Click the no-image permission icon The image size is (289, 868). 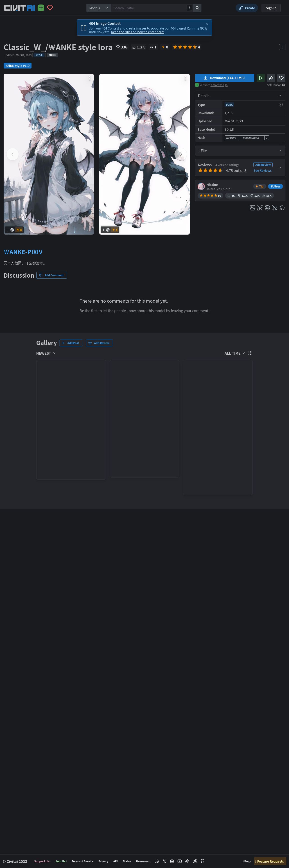(252, 208)
